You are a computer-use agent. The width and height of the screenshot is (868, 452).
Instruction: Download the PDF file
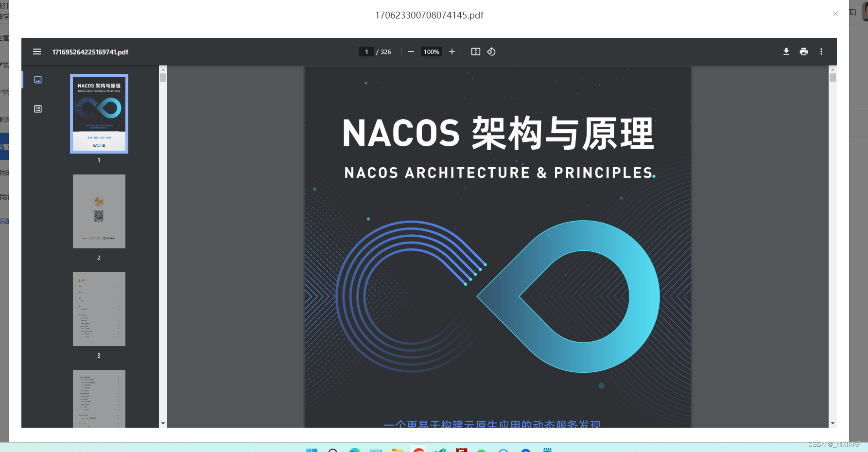pyautogui.click(x=786, y=52)
